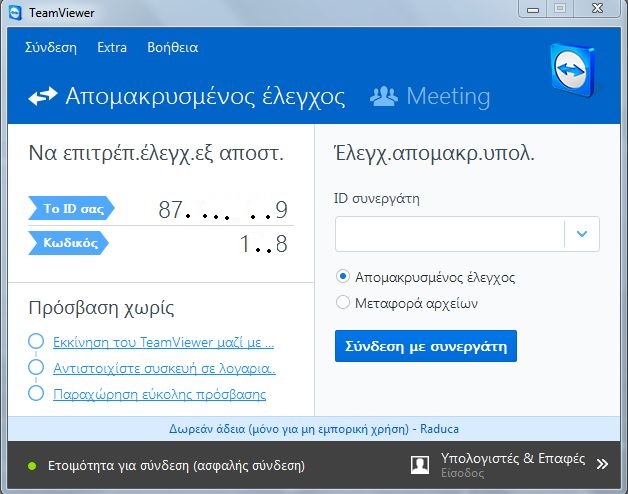The image size is (628, 494).
Task: Select Μεταφορά αρχείων radio button
Action: 343,302
